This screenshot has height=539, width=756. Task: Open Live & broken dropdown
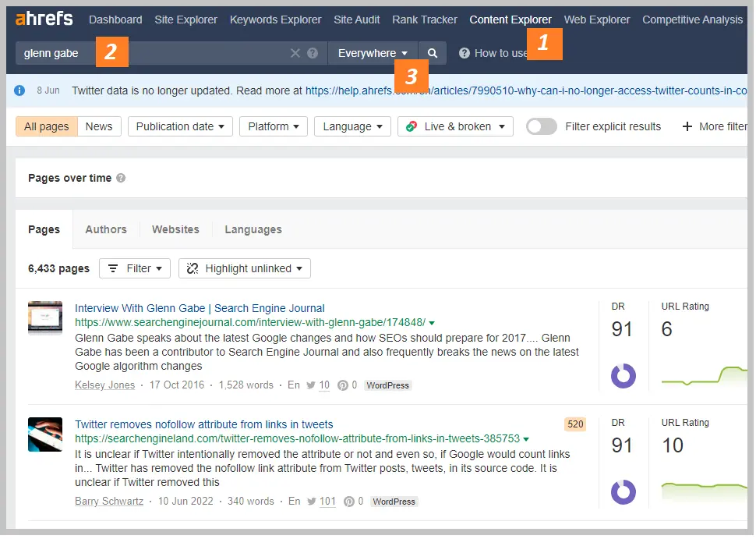point(455,126)
